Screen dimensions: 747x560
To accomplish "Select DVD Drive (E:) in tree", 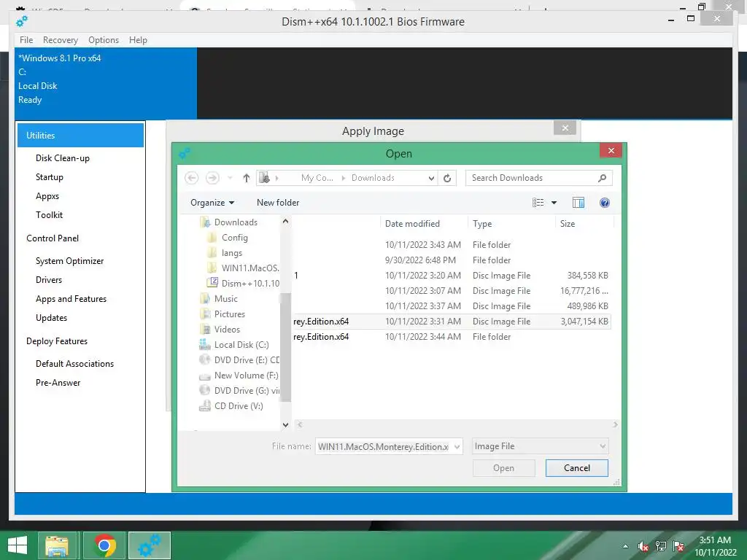I will pos(239,360).
